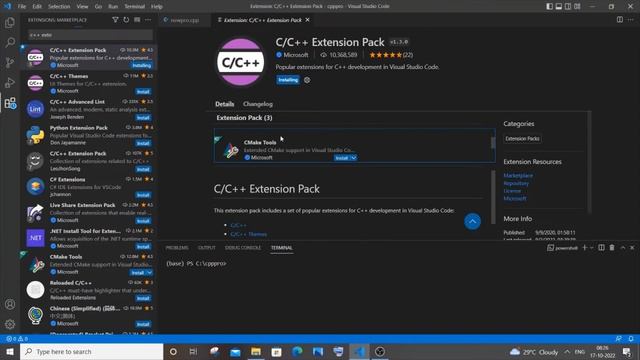Maximize terminal panel with chevron
Screen dimensions: 640x360
(x=622, y=247)
